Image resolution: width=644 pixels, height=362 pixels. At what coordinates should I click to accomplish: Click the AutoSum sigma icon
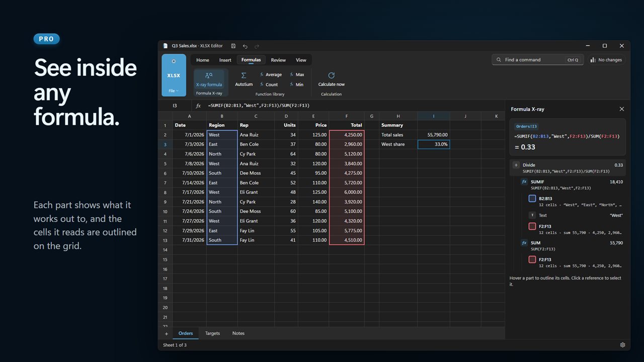pyautogui.click(x=244, y=75)
